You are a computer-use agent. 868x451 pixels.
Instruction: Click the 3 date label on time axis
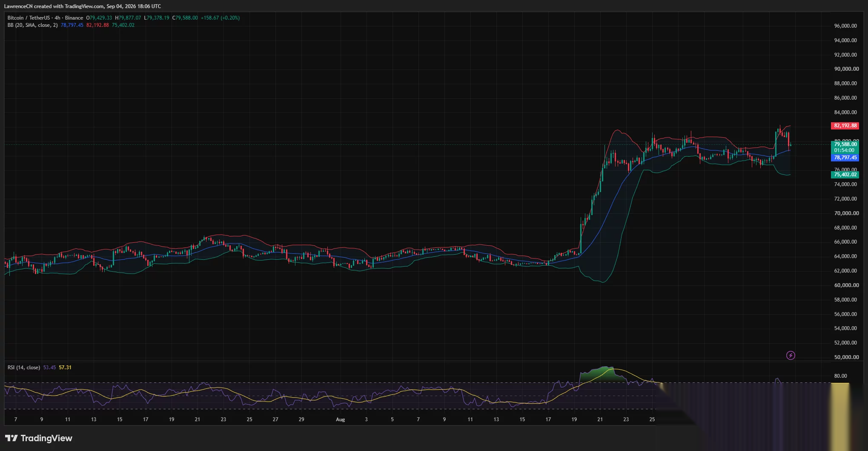(366, 419)
